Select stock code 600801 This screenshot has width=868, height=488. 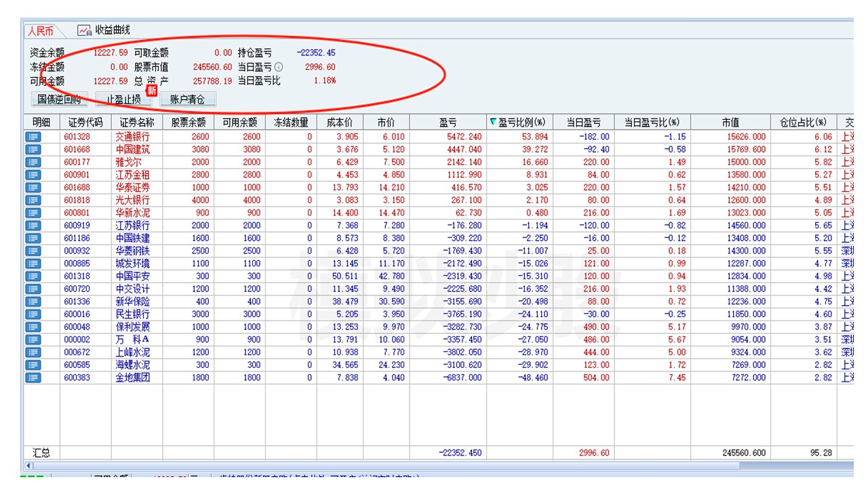(77, 213)
